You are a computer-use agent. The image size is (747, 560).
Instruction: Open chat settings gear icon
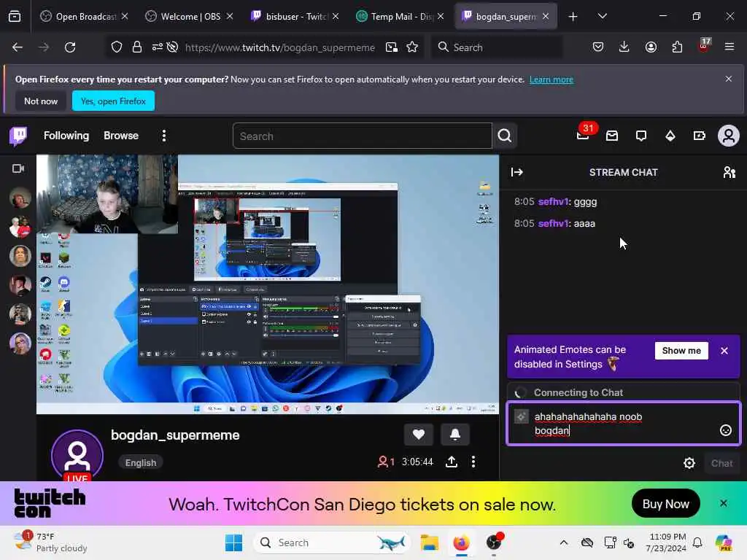(x=689, y=463)
